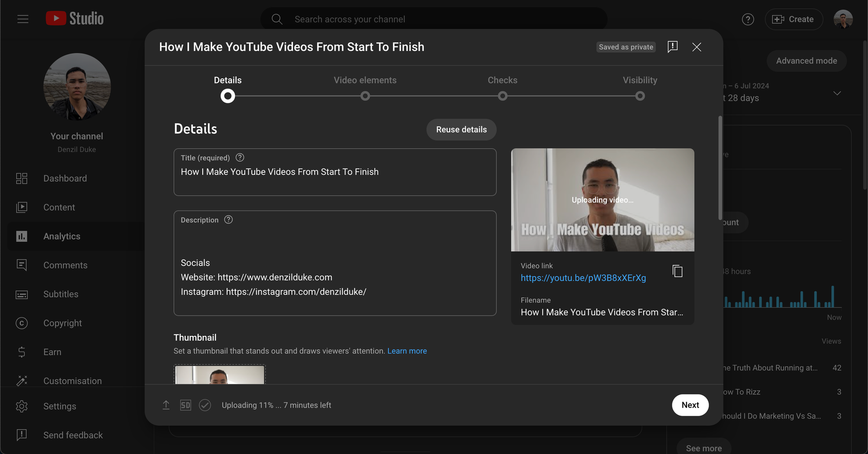The width and height of the screenshot is (868, 454).
Task: Close the upload dialog
Action: pos(697,47)
